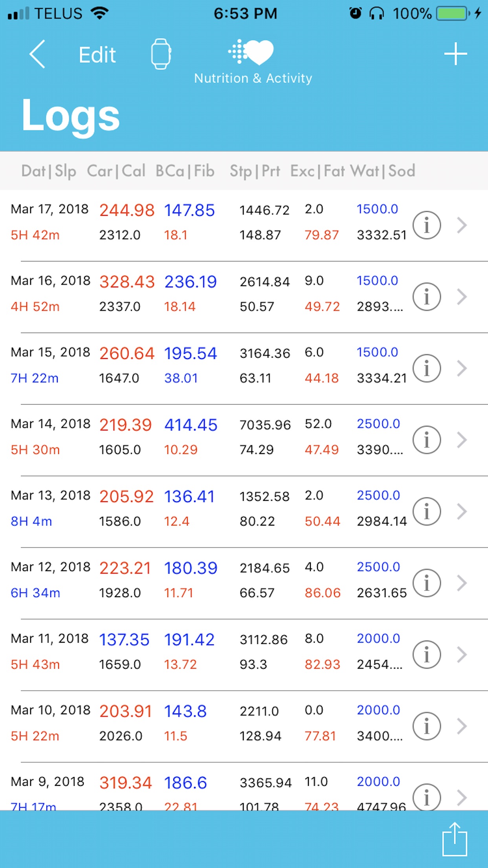Viewport: 488px width, 868px height.
Task: Tap the battery indicator in status bar
Action: 453,13
